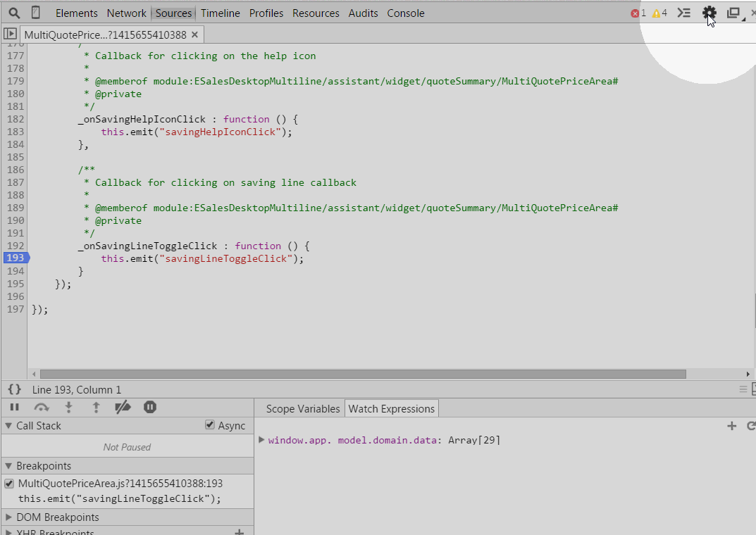Collapse the Call Stack section
756x535 pixels.
[8, 426]
